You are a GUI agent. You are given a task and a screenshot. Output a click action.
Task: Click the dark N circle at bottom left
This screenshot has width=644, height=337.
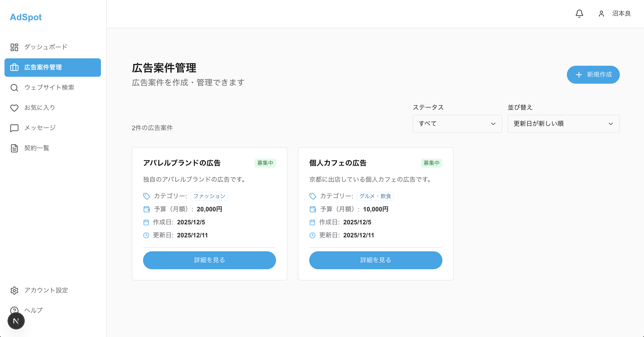pyautogui.click(x=16, y=320)
